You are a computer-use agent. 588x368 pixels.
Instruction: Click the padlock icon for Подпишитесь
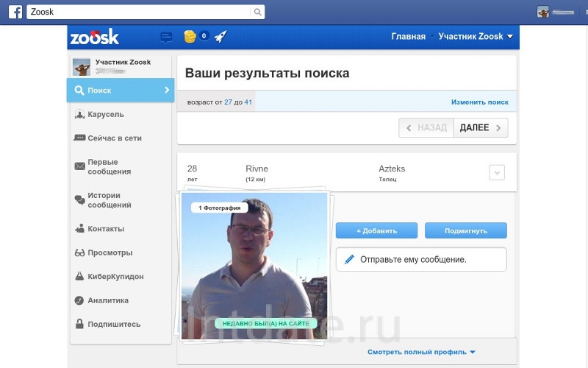(79, 324)
